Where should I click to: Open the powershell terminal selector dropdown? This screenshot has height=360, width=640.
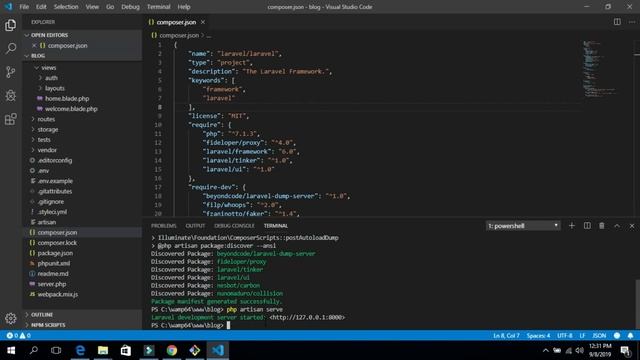523,226
